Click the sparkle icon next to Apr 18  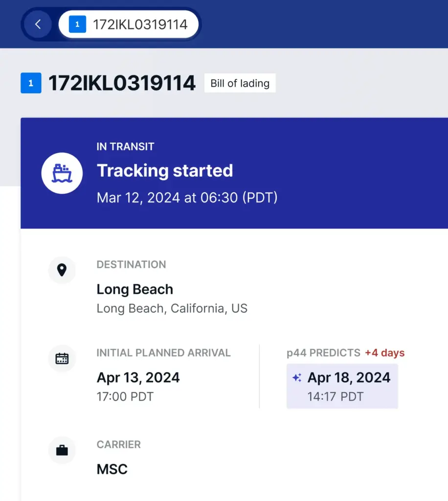297,378
